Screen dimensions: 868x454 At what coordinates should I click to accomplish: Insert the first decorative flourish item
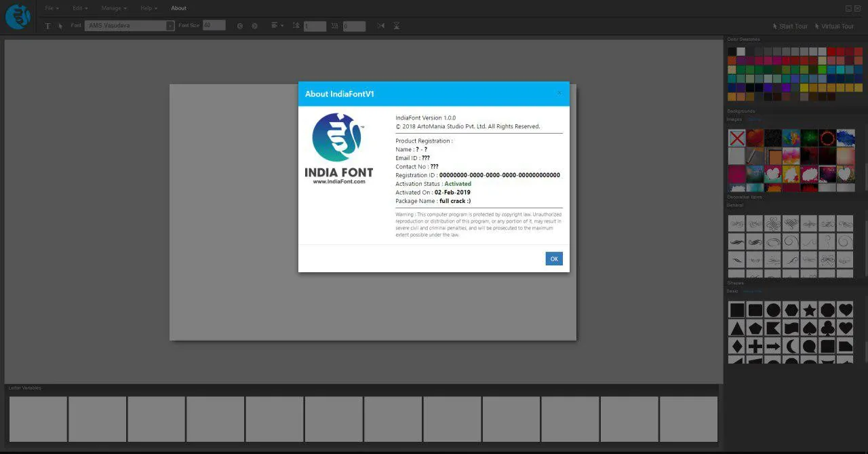click(737, 223)
